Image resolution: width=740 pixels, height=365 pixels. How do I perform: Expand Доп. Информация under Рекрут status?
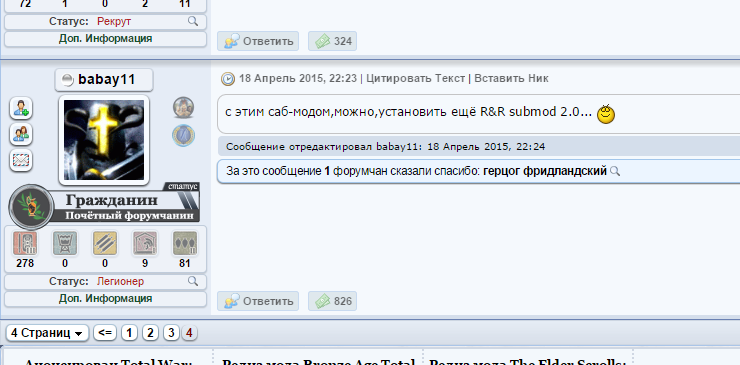[105, 39]
